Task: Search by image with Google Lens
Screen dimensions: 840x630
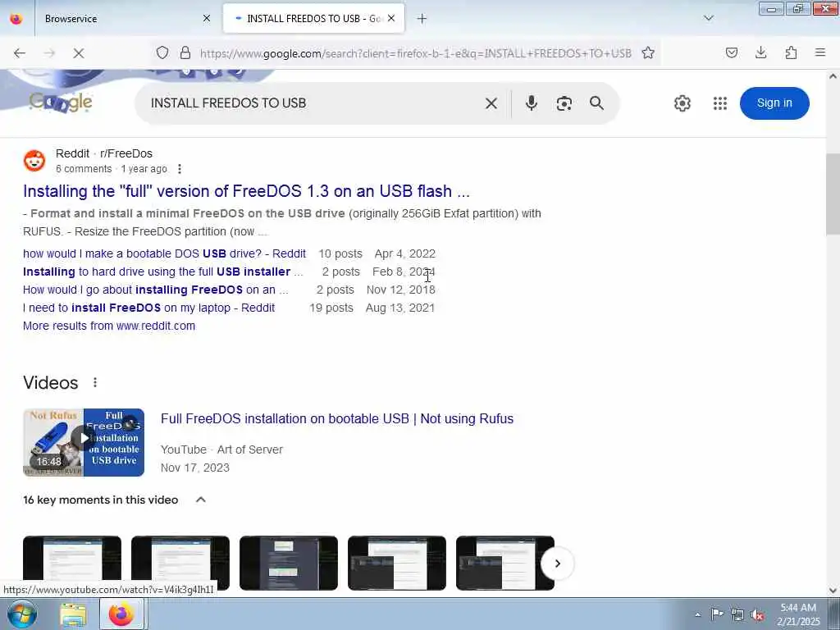Action: coord(564,103)
